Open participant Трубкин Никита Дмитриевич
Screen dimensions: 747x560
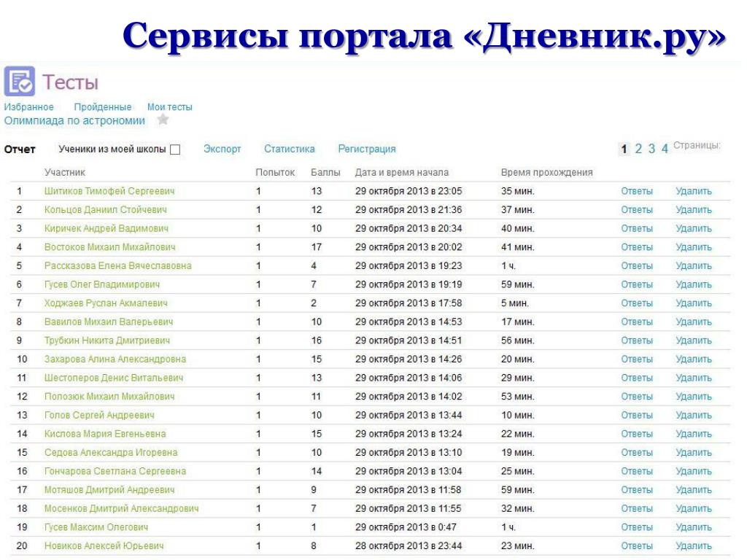107,341
